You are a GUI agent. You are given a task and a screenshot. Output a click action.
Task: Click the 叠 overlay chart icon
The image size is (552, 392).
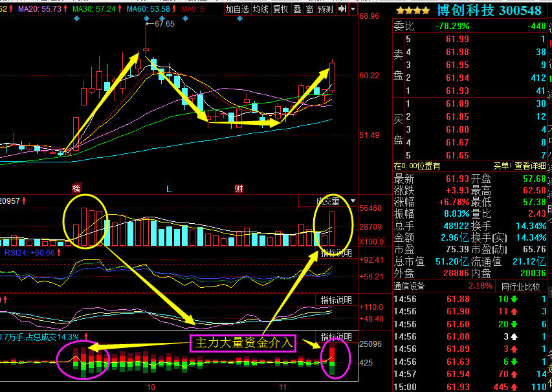click(x=297, y=9)
